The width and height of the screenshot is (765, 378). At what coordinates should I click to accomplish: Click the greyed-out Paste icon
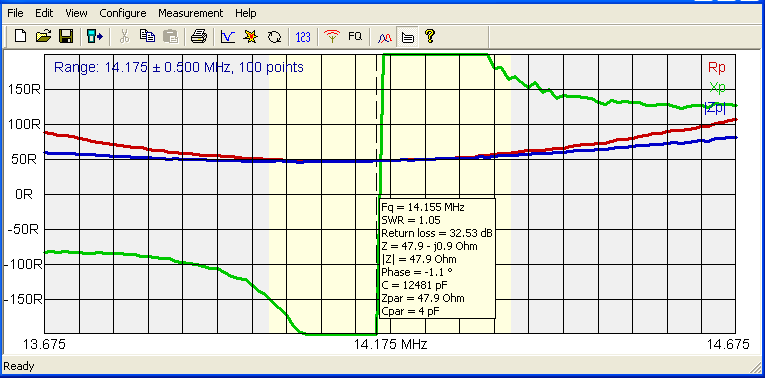[x=170, y=36]
